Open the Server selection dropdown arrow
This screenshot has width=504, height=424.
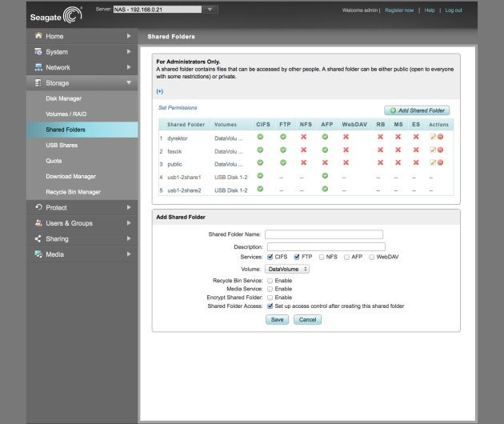pyautogui.click(x=210, y=10)
